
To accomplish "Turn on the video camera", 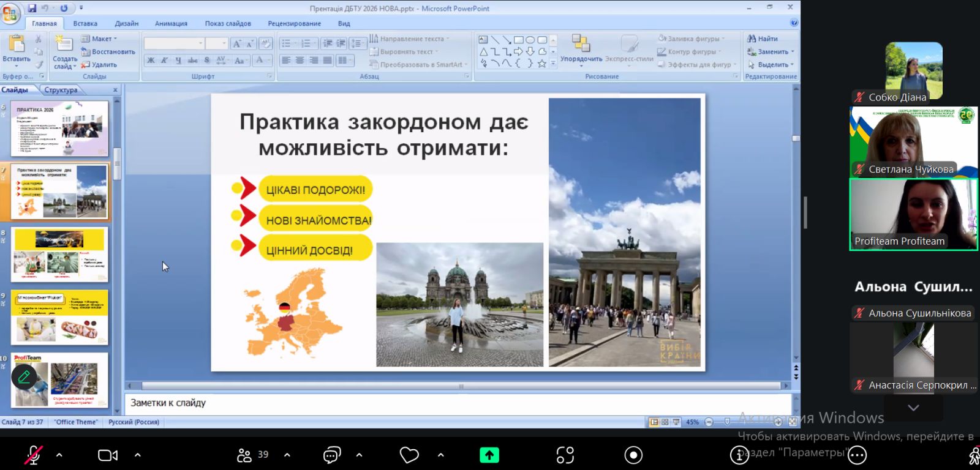I will [x=108, y=455].
